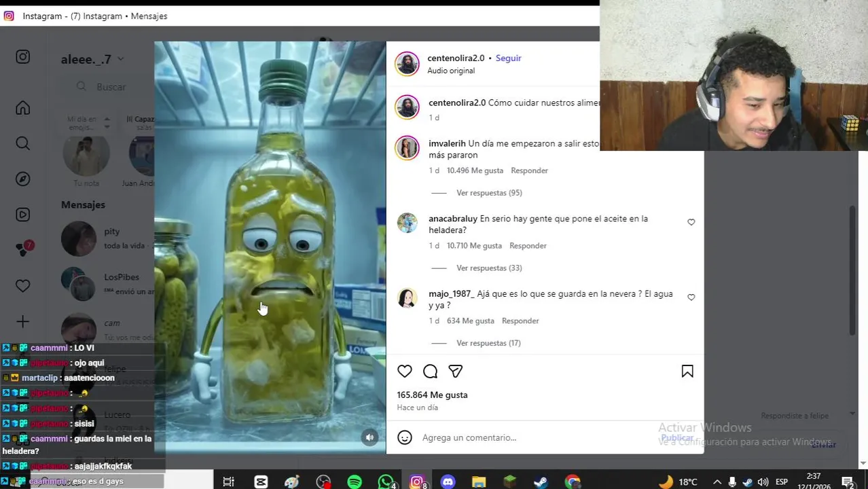Like the post with heart icon
Image resolution: width=868 pixels, height=489 pixels.
[x=405, y=371]
